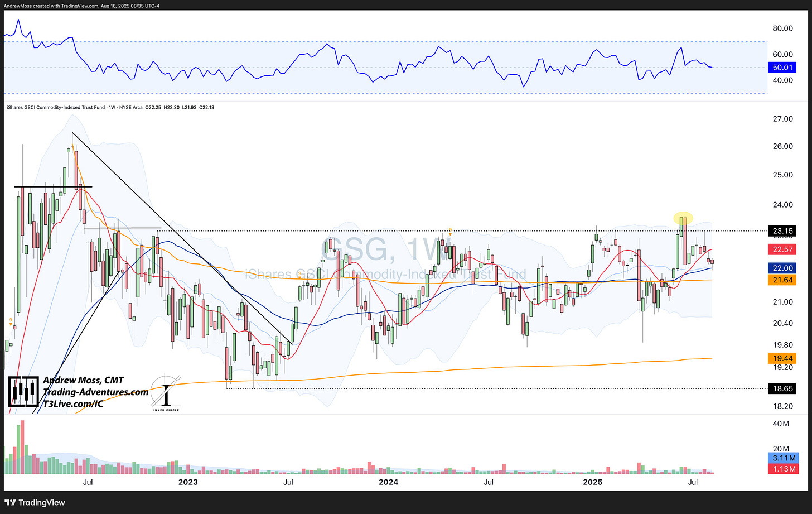Screen dimensions: 812x514
Task: Click the Andrew Moss, CMT name text
Action: click(x=83, y=380)
